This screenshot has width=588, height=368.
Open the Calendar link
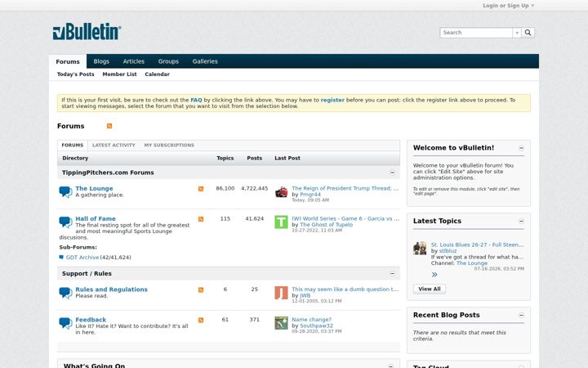pyautogui.click(x=157, y=74)
